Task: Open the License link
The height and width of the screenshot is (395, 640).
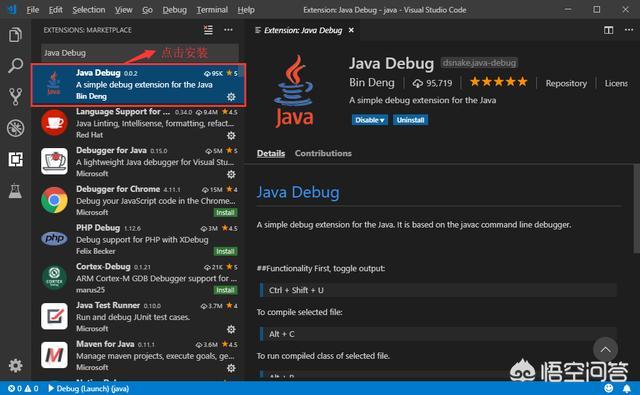Action: pos(616,83)
